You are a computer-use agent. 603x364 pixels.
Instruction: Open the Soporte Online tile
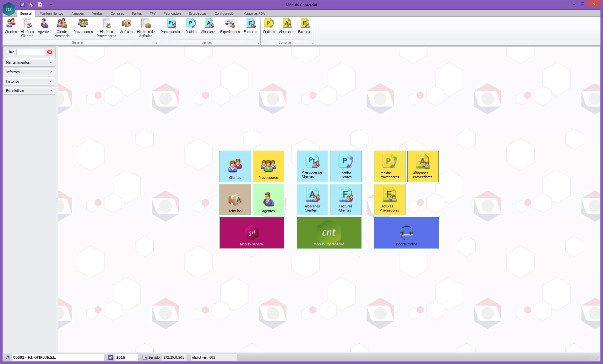click(406, 233)
